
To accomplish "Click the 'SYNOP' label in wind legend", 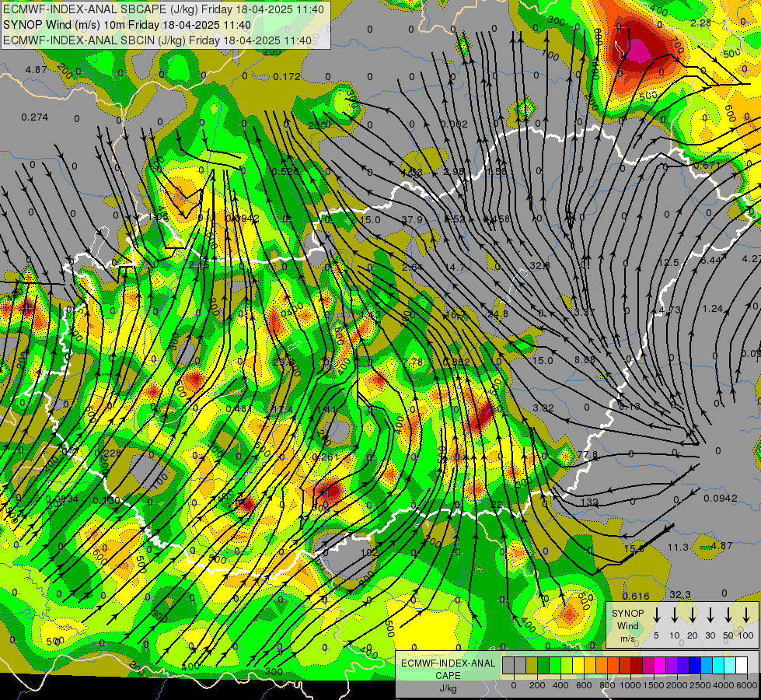I will pos(627,614).
